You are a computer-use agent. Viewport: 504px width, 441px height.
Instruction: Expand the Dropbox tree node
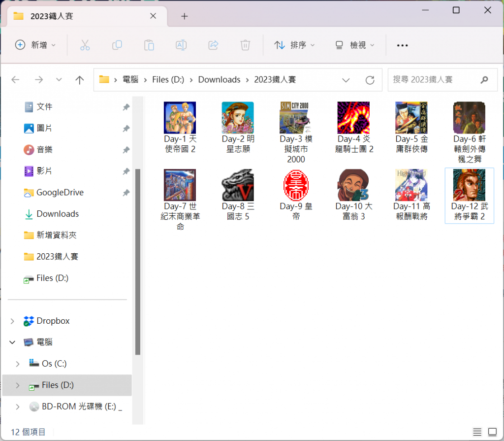click(x=12, y=321)
